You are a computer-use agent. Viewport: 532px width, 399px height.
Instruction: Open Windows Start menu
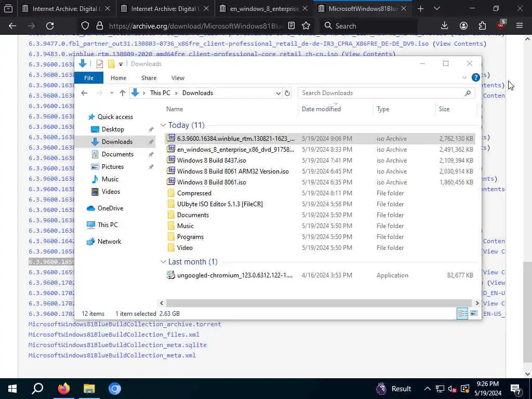tap(12, 389)
